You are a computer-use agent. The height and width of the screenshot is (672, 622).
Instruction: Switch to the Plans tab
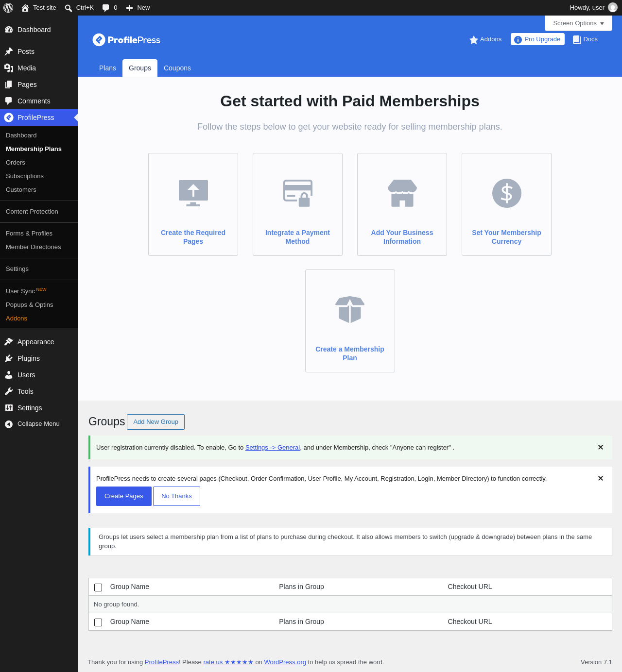point(107,68)
